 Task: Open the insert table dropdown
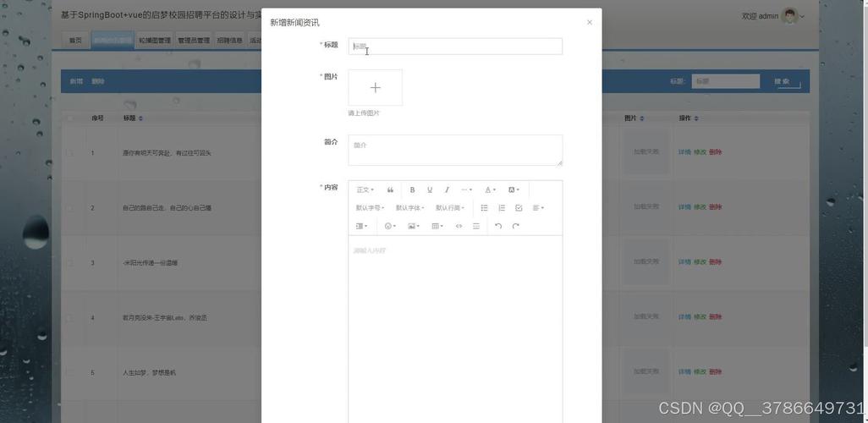437,226
